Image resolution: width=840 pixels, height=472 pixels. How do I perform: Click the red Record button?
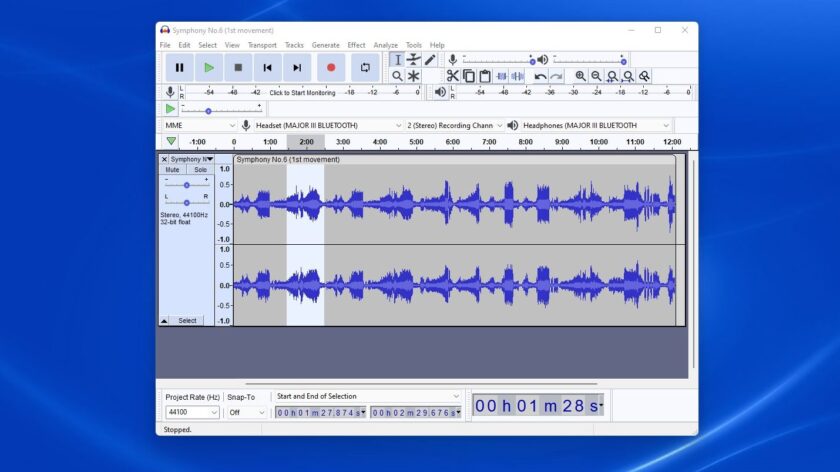[x=330, y=68]
